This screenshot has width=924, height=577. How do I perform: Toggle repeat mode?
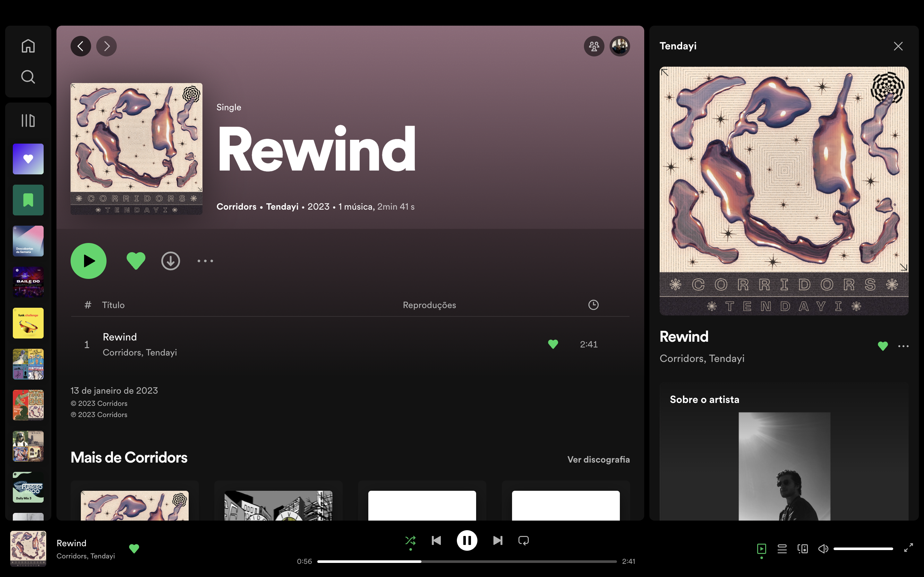coord(524,540)
